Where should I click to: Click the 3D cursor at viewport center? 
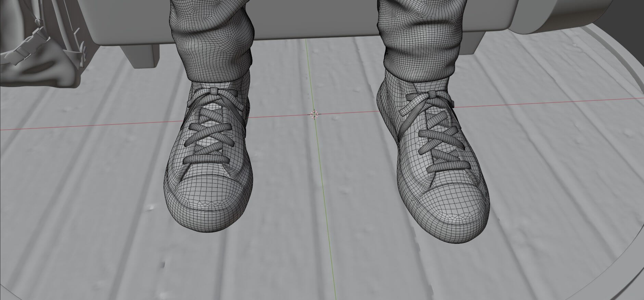pyautogui.click(x=315, y=114)
